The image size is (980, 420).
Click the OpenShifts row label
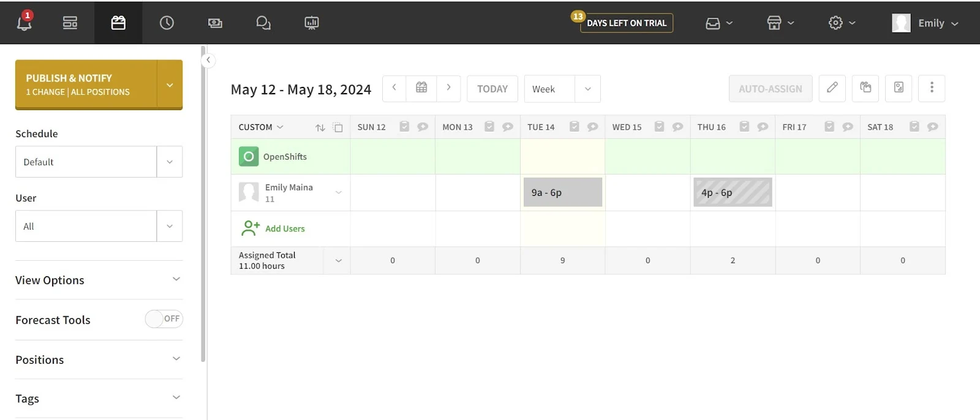coord(285,157)
